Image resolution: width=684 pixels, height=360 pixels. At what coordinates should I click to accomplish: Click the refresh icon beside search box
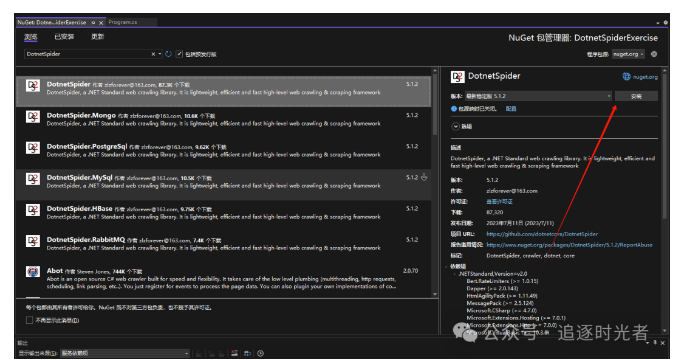(x=168, y=54)
